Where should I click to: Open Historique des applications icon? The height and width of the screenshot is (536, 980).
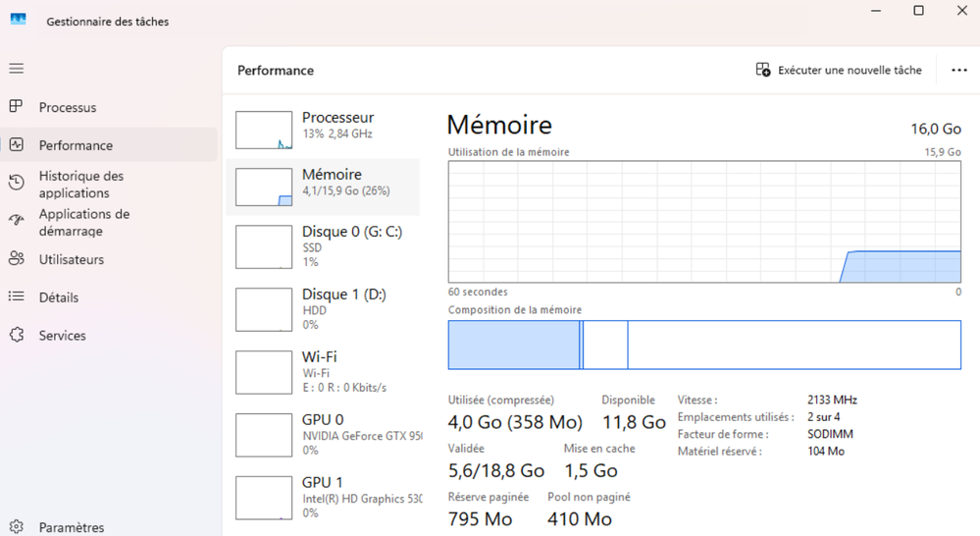click(17, 184)
